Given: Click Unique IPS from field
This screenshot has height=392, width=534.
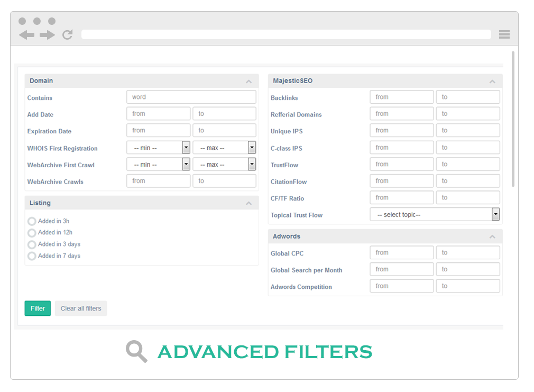Looking at the screenshot, I should coord(402,130).
